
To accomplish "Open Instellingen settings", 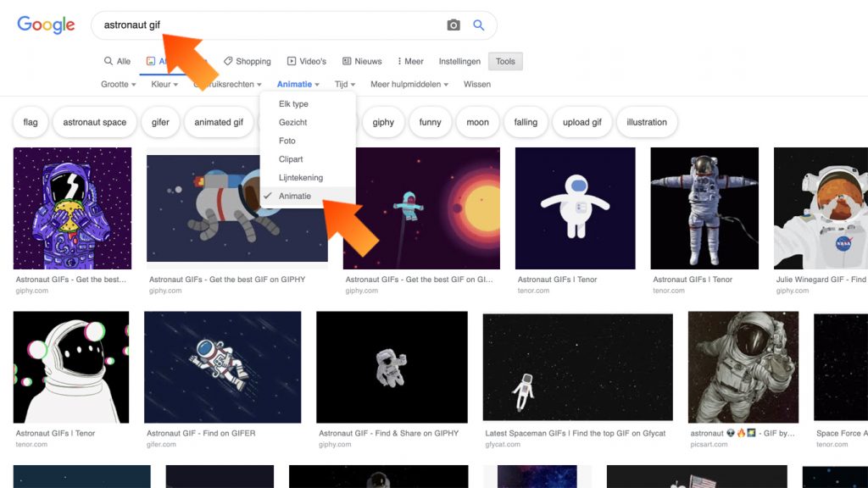I will pos(459,61).
